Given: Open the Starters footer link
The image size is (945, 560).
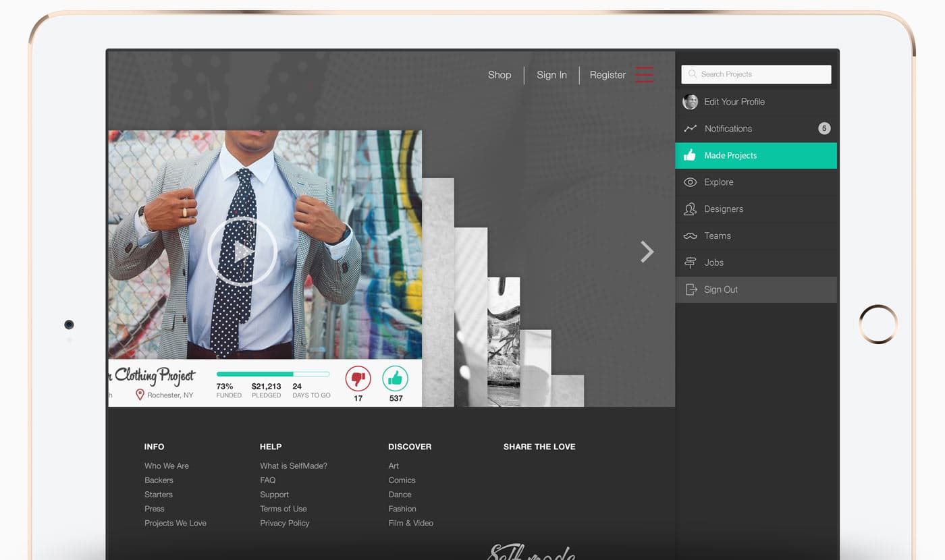Looking at the screenshot, I should (x=159, y=495).
